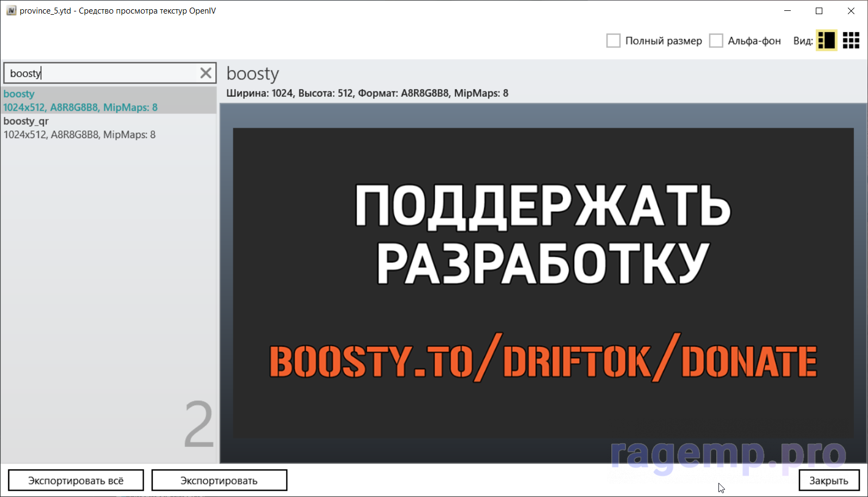The height and width of the screenshot is (497, 868).
Task: Switch to the list-with-preview view icon
Action: 826,40
